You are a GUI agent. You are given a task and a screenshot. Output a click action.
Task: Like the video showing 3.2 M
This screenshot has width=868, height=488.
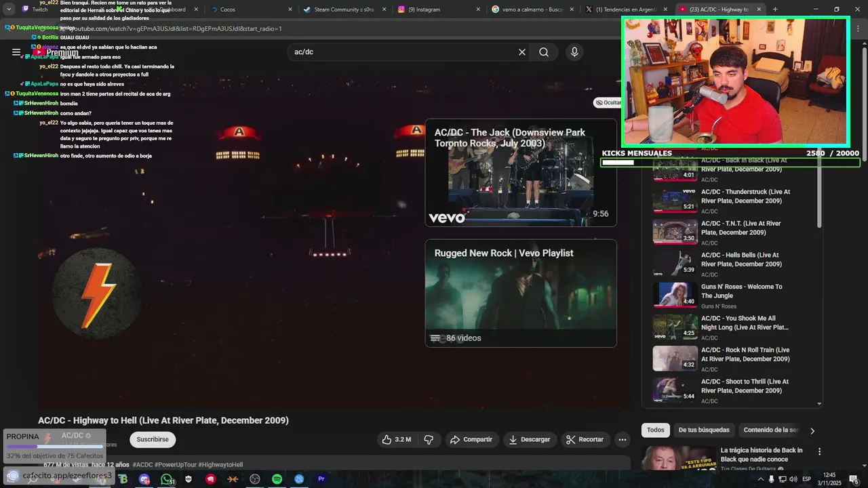(x=397, y=439)
